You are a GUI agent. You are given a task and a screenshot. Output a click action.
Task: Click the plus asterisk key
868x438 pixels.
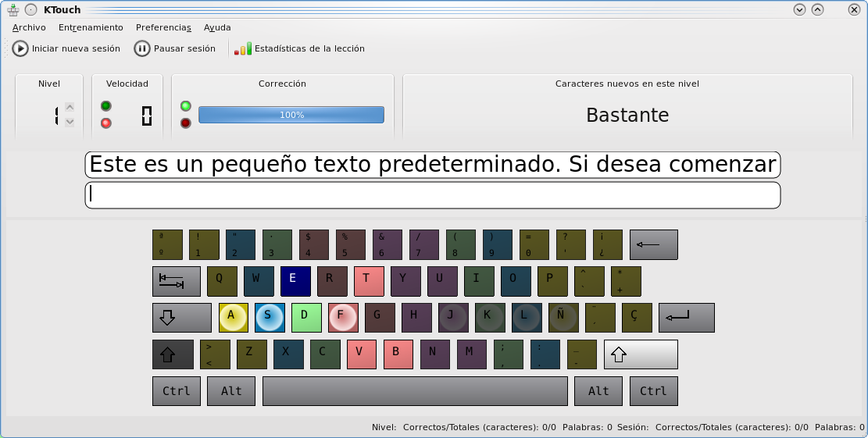(x=626, y=281)
